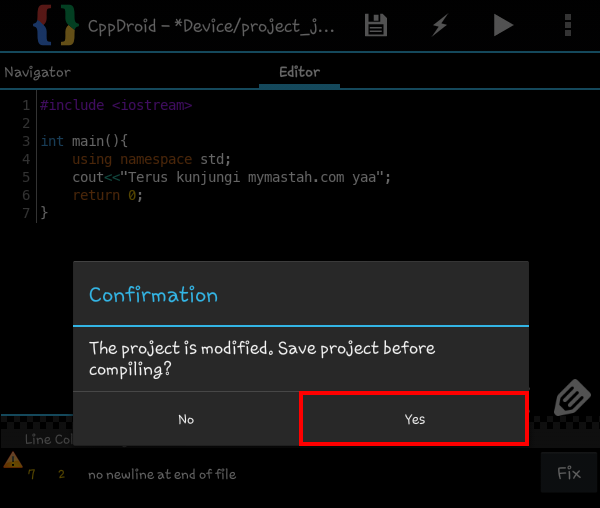Select the 'no newline at end of file' warning
The height and width of the screenshot is (508, 600).
click(x=162, y=474)
